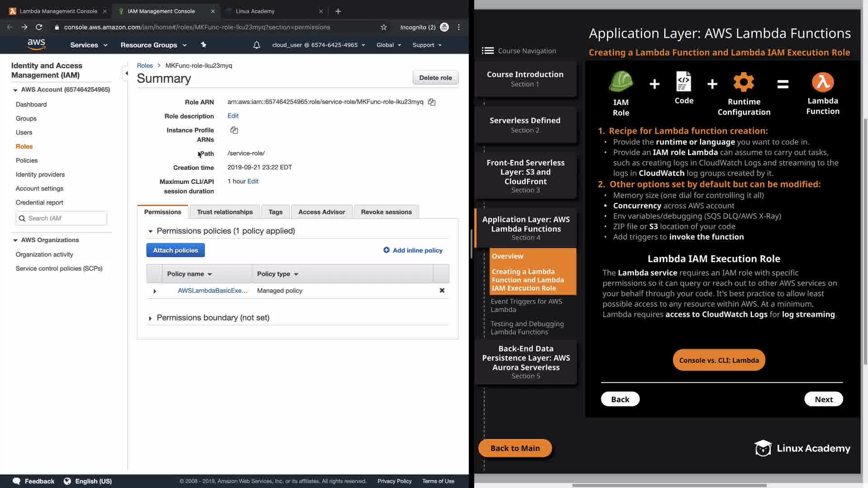Expand the AWSLambdaBasicExecution policy row
The height and width of the screenshot is (488, 868).
click(x=155, y=291)
